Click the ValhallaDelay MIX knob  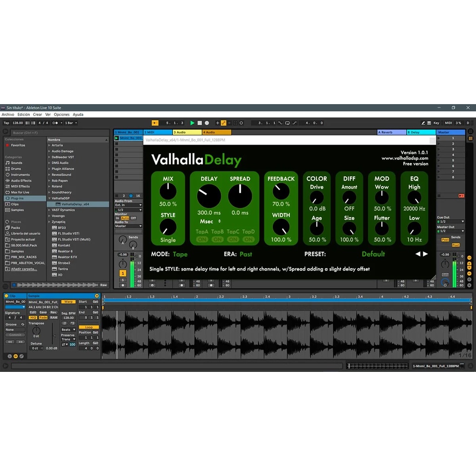[168, 192]
